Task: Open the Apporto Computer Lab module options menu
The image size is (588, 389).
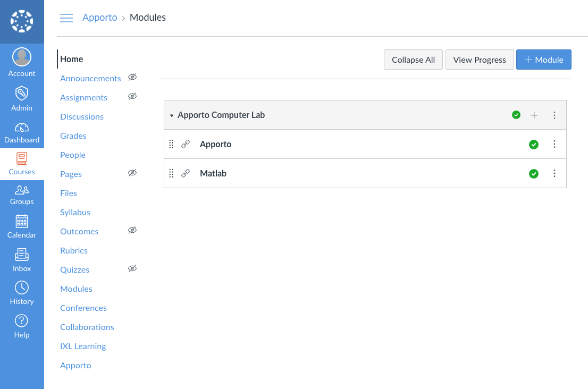Action: pyautogui.click(x=555, y=115)
